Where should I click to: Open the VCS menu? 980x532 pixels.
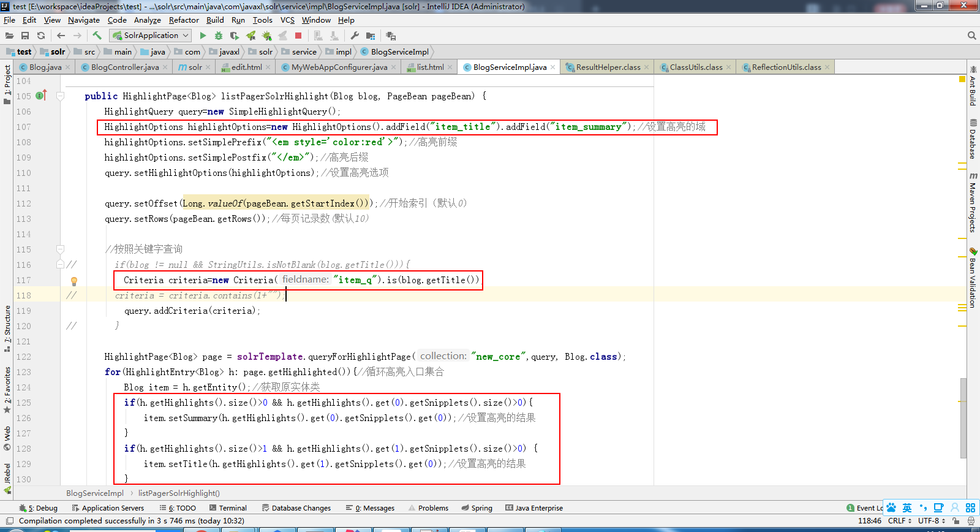coord(287,20)
